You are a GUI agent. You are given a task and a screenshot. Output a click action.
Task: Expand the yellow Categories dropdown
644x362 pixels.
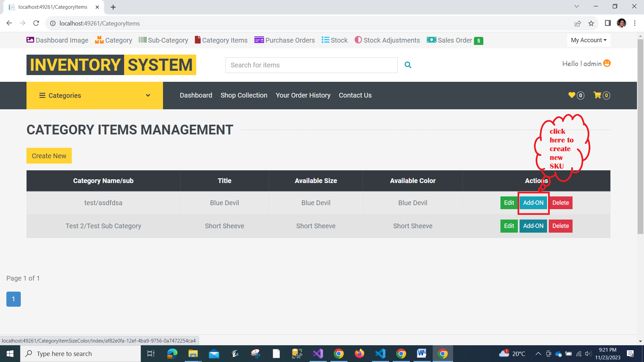(95, 96)
